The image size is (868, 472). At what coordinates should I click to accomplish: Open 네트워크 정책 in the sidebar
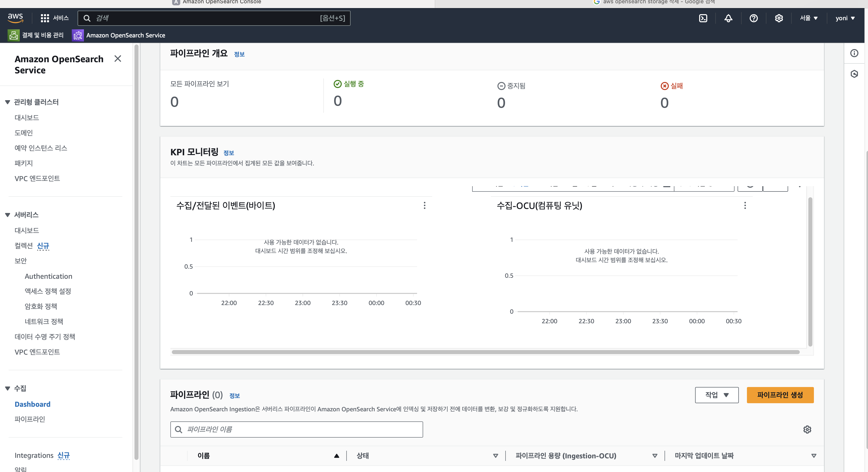point(44,322)
